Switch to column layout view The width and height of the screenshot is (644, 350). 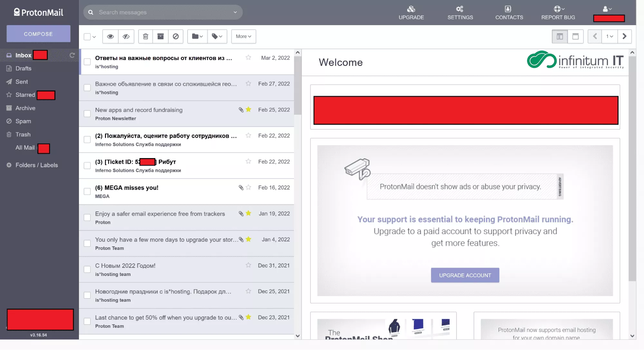(560, 36)
